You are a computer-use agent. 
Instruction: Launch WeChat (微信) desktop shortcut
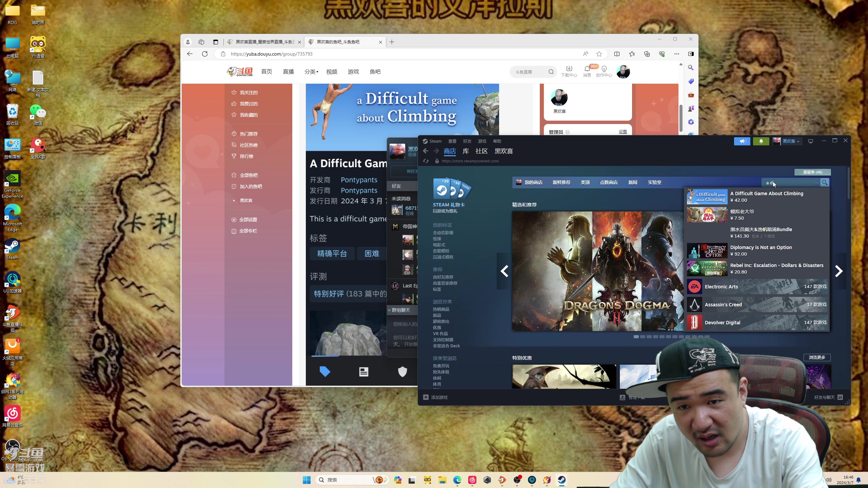(38, 115)
